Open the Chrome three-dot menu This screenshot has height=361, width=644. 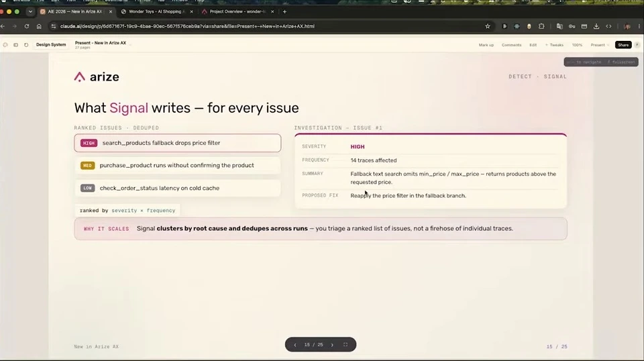click(x=639, y=26)
